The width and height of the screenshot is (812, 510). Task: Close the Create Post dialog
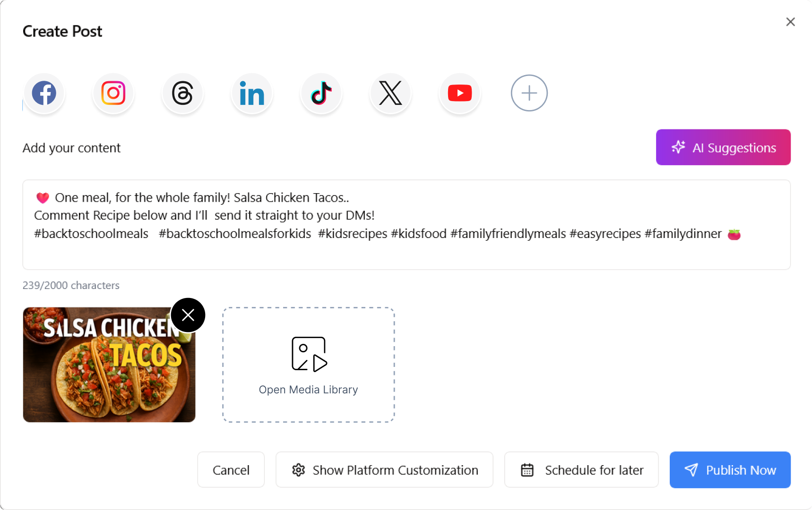(x=790, y=22)
